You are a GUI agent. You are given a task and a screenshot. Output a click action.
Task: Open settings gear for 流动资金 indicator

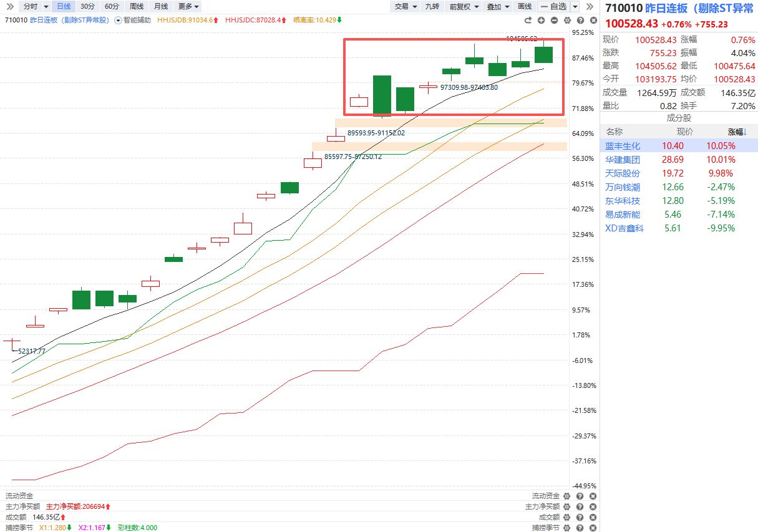point(566,496)
